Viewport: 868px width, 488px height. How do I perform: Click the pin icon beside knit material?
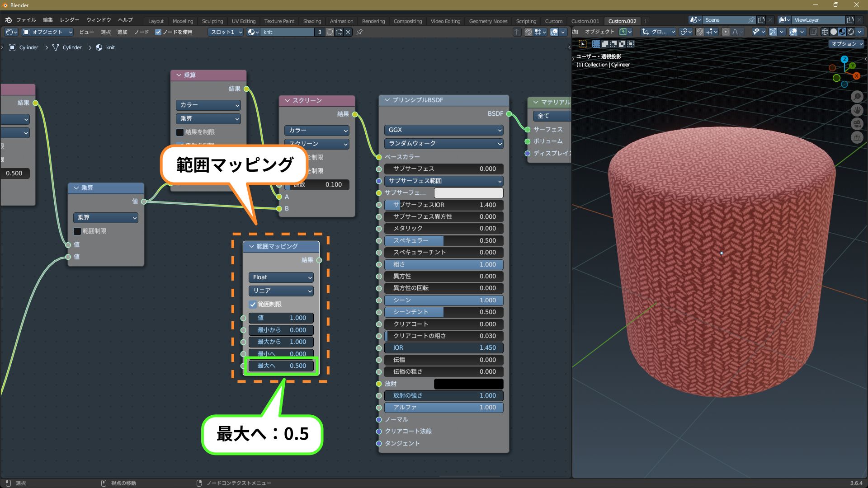coord(359,32)
